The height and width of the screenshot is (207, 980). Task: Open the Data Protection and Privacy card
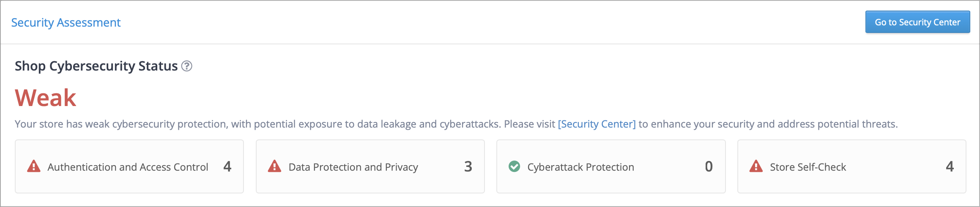click(370, 166)
